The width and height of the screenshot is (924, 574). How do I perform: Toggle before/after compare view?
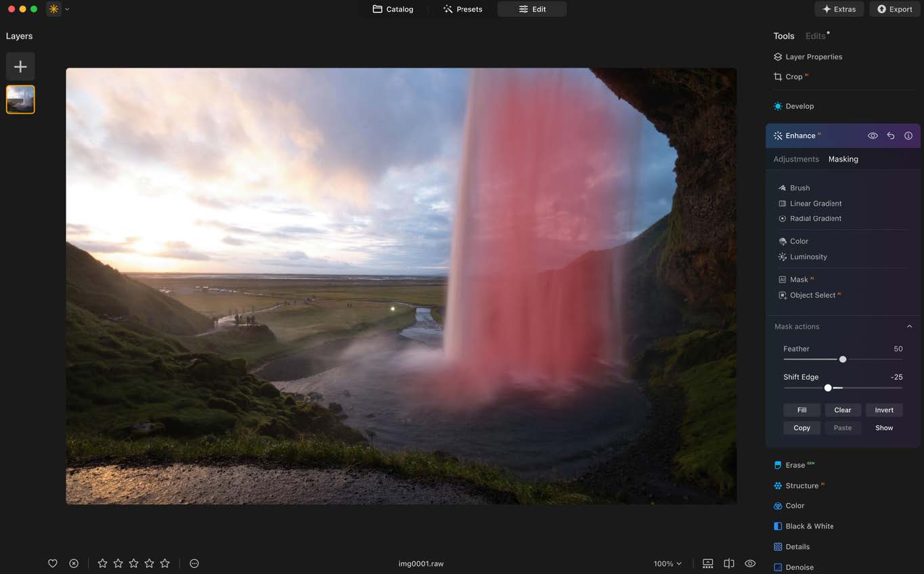coord(729,564)
